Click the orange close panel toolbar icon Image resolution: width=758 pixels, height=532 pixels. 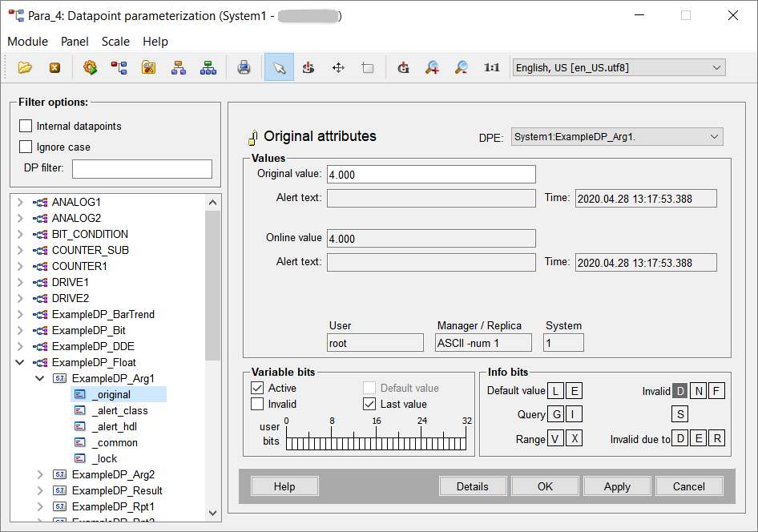pos(54,68)
